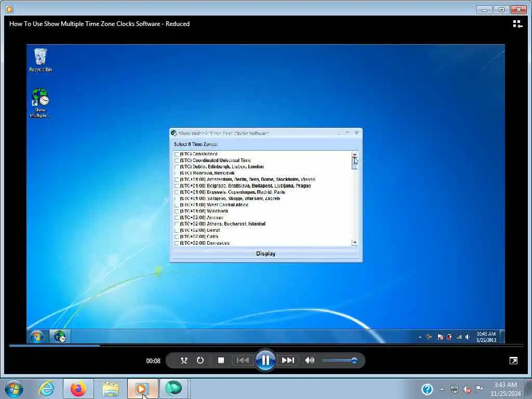This screenshot has height=399, width=532.
Task: Click the video title text
Action: coord(99,24)
